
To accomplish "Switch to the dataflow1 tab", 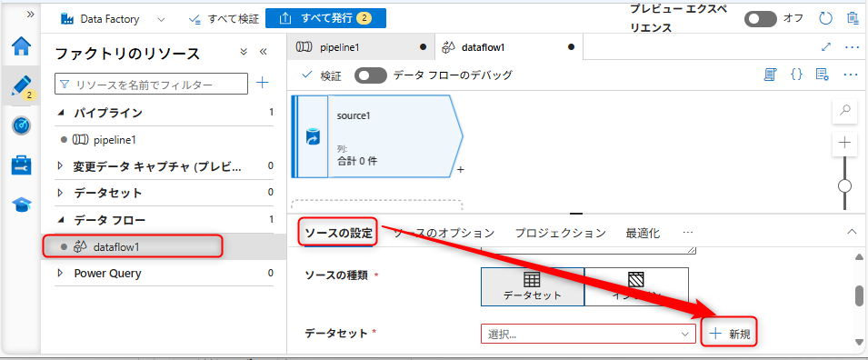I will coord(509,47).
